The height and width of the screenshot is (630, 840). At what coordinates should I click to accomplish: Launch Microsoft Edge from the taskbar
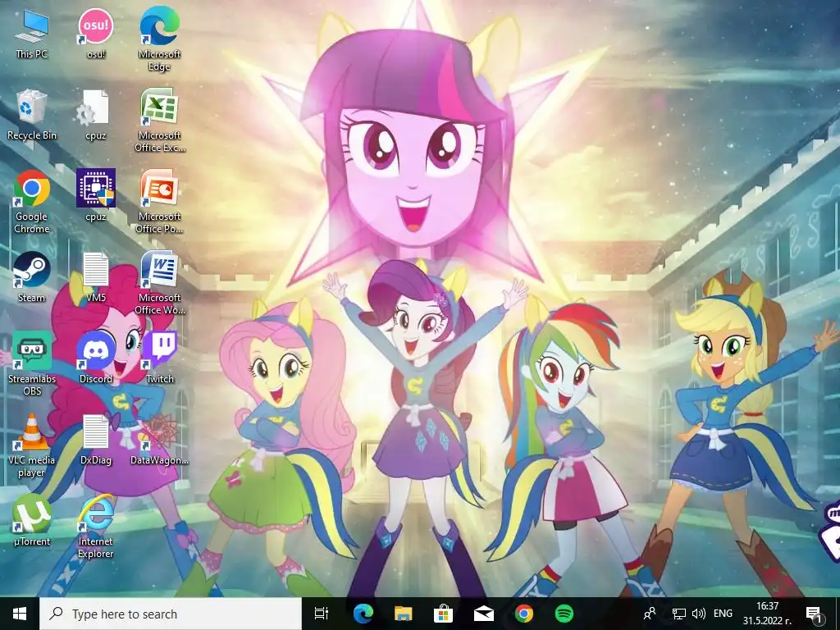coord(363,614)
